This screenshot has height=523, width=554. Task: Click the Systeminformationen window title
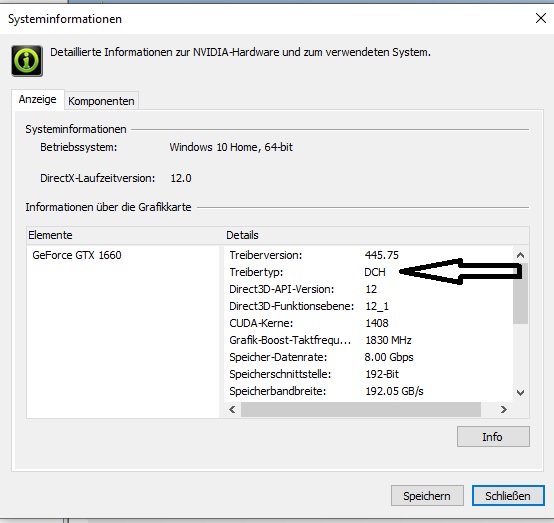point(65,19)
